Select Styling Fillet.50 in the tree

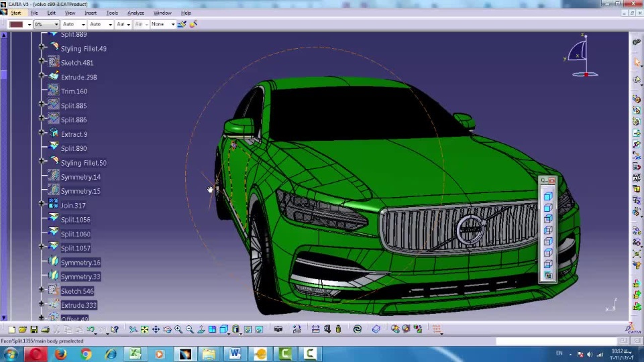[84, 163]
